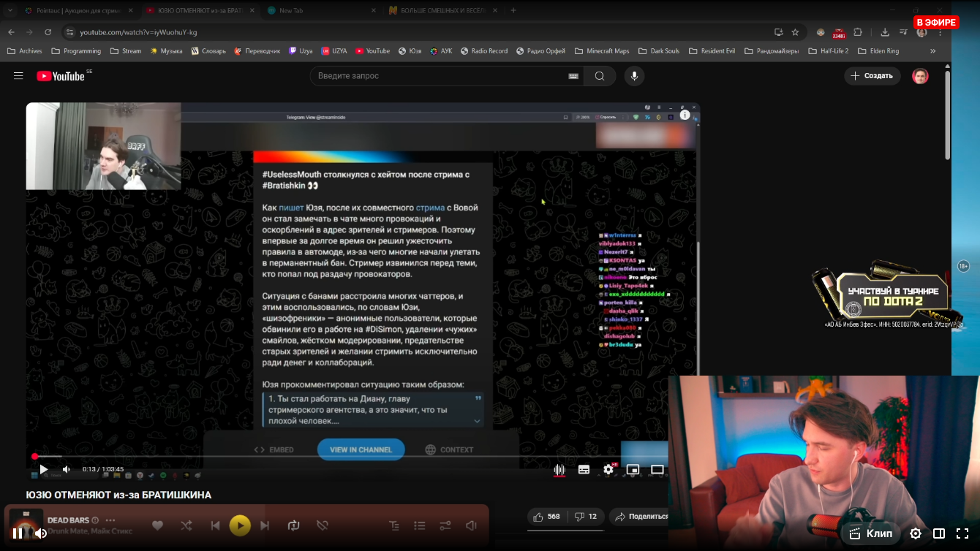Skip to next track in music player
The height and width of the screenshot is (551, 980).
(265, 525)
